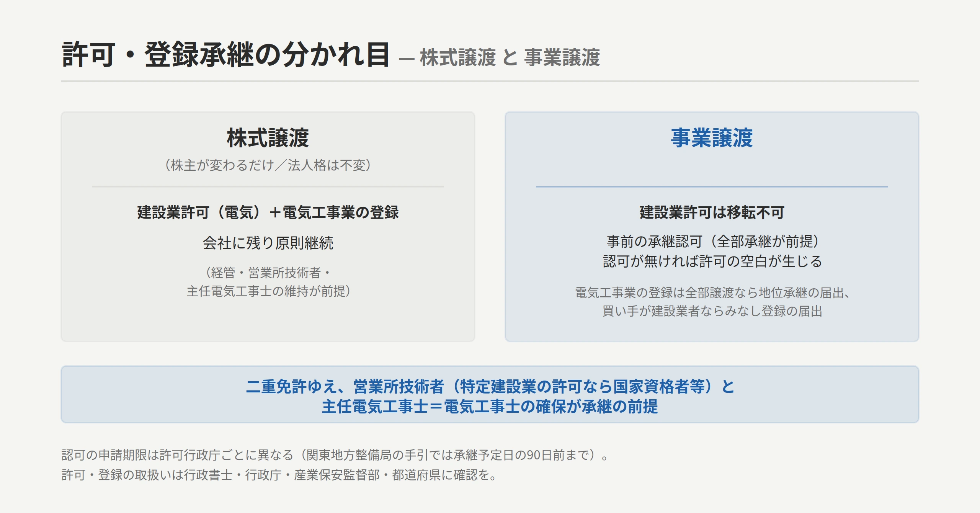
Task: Click the subtitle 株式譲渡 と 事業譲渡
Action: (x=510, y=57)
